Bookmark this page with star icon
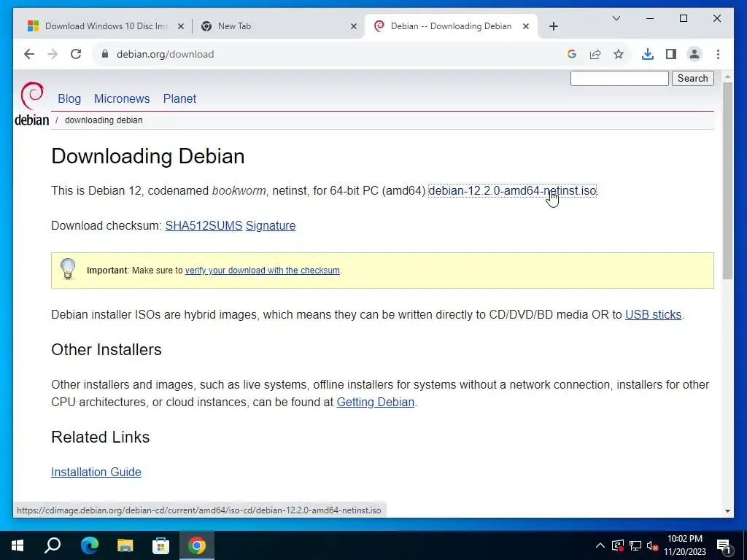 [x=619, y=54]
